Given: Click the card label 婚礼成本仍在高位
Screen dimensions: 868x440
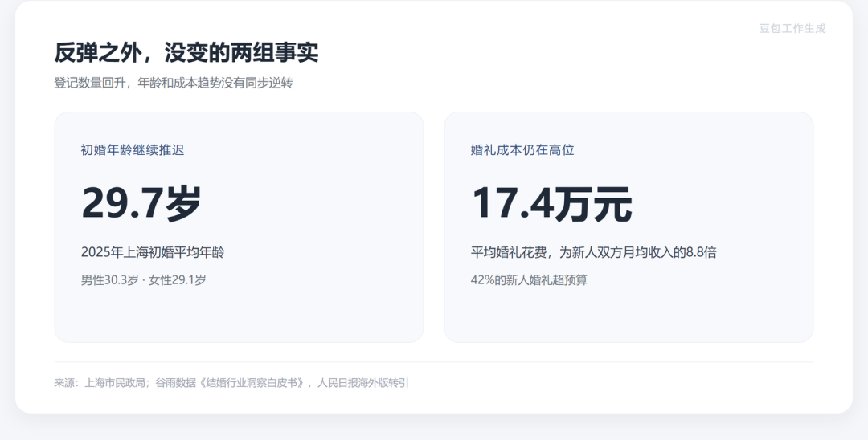Looking at the screenshot, I should coord(522,150).
